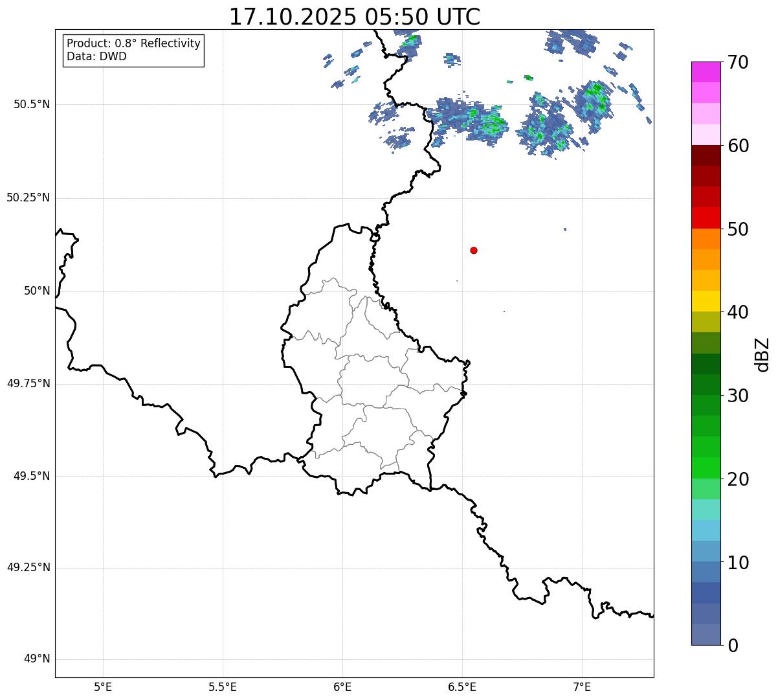Click the light cyan colorbar segment below 20
This screenshot has height=700, width=778.
(706, 510)
